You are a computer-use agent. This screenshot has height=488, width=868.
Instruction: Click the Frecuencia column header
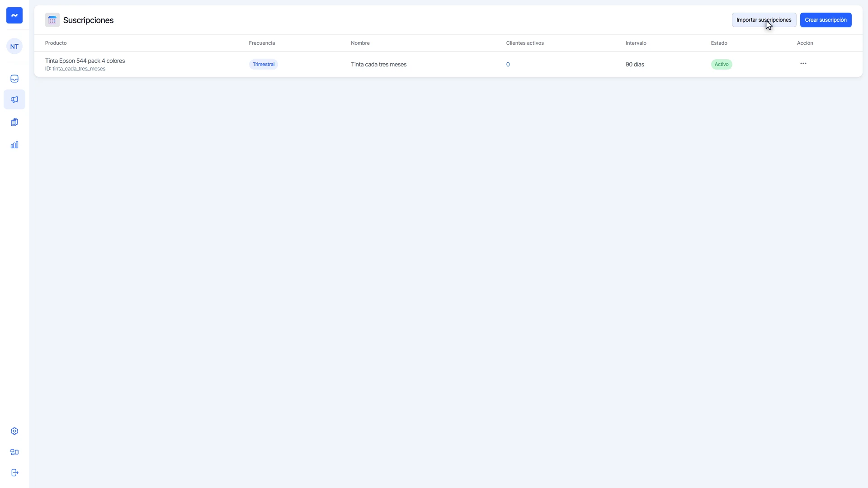point(262,43)
